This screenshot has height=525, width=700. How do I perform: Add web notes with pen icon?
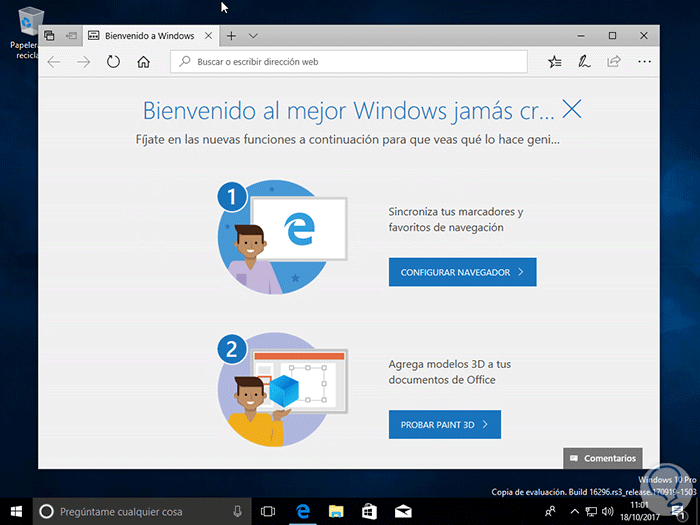coord(584,62)
